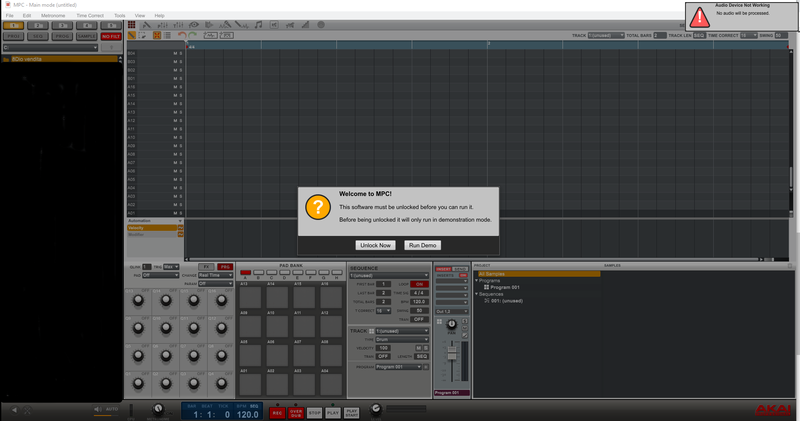Click the browser back arrow at bottom left

(x=14, y=410)
